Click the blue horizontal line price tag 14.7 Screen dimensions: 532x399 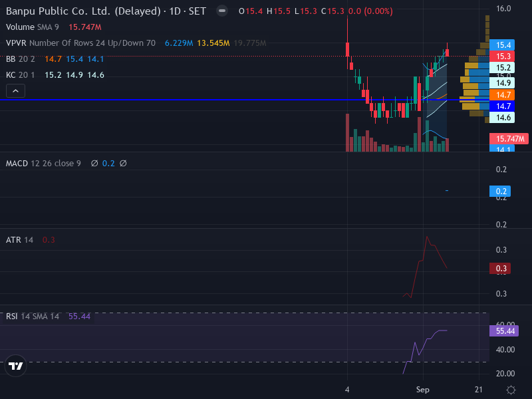pos(502,106)
